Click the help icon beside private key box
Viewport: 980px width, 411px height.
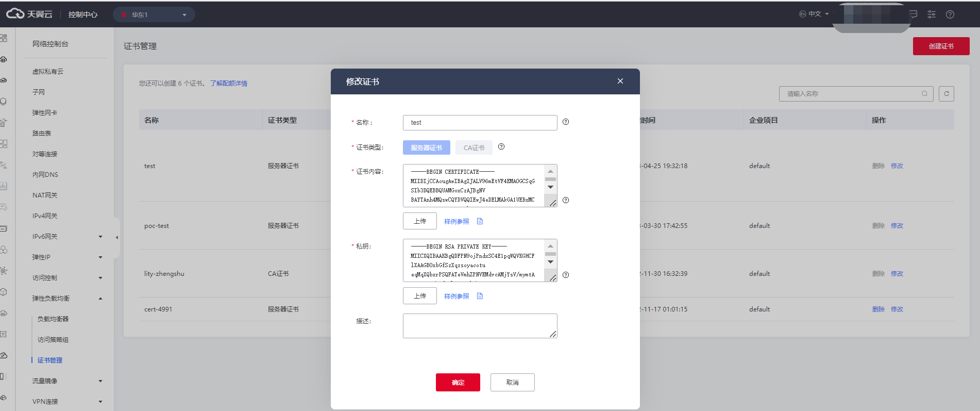click(x=566, y=275)
